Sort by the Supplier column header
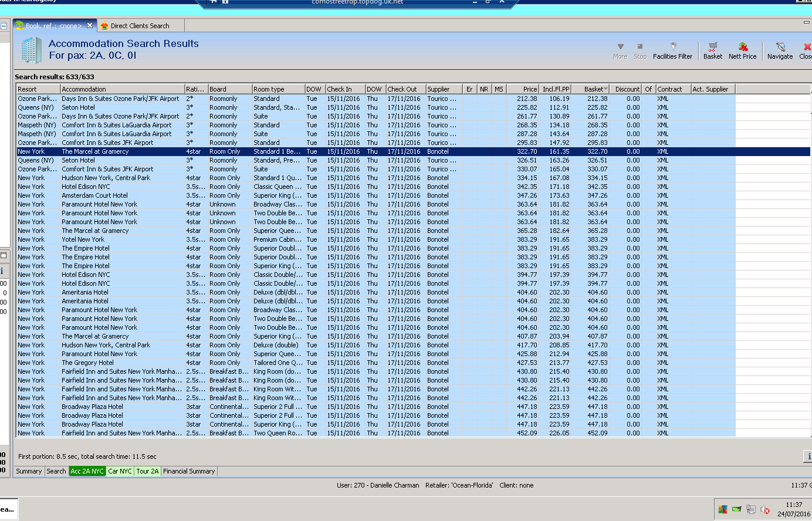Image resolution: width=812 pixels, height=521 pixels. click(444, 89)
